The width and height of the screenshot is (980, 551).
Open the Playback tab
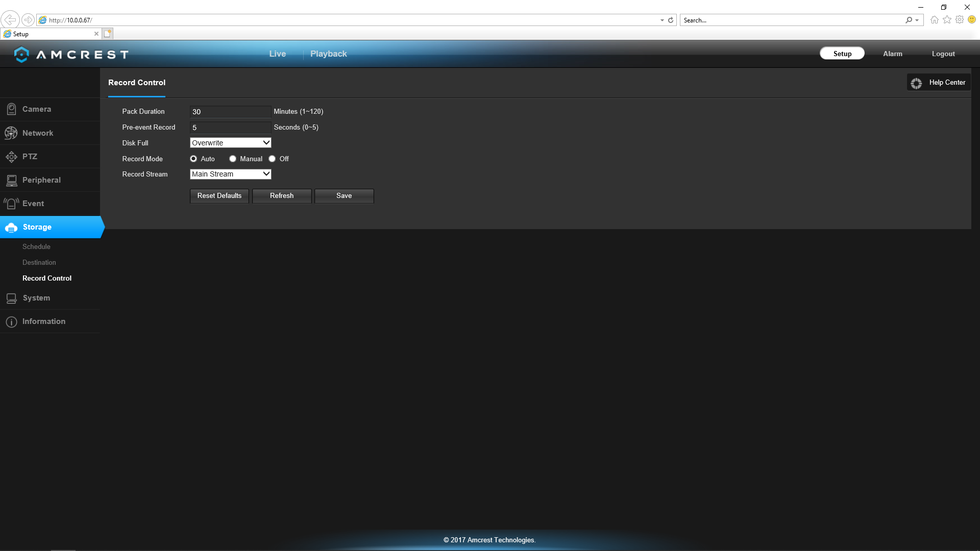(329, 54)
